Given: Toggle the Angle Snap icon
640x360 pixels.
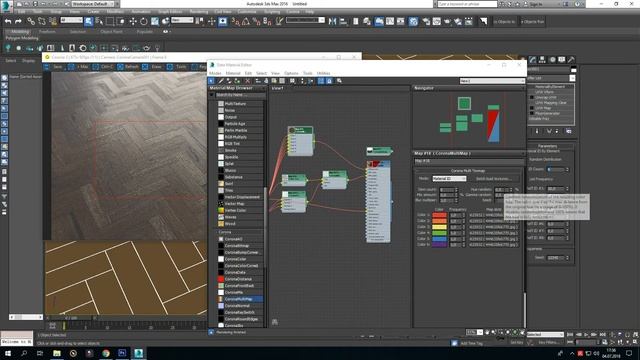Looking at the screenshot, I should (246, 21).
